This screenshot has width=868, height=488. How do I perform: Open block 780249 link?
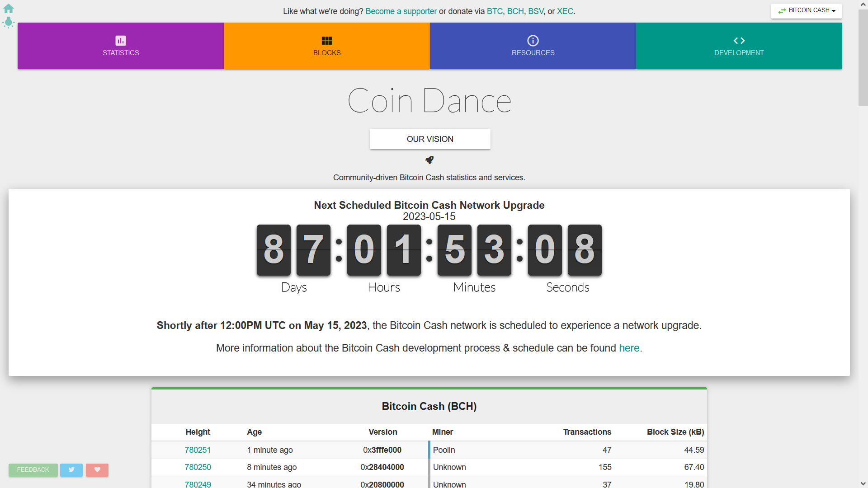pos(198,484)
